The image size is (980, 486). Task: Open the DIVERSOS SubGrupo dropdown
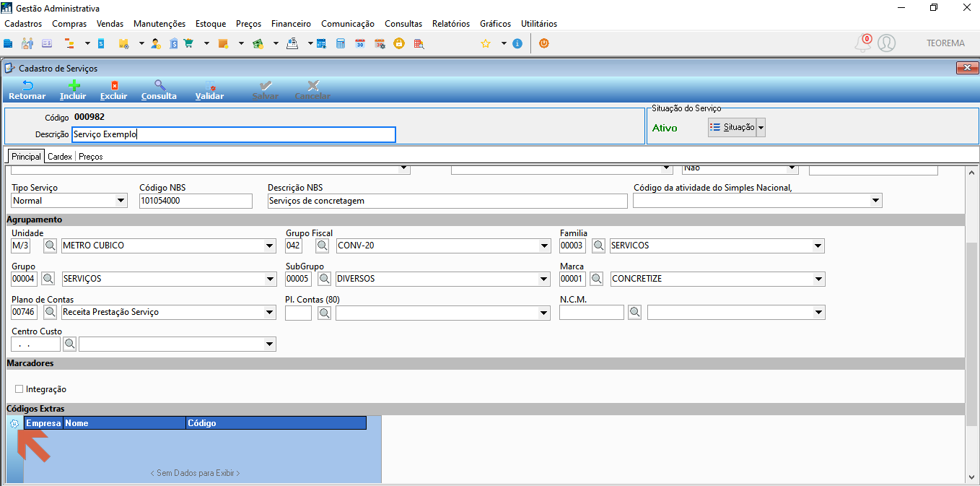point(544,279)
